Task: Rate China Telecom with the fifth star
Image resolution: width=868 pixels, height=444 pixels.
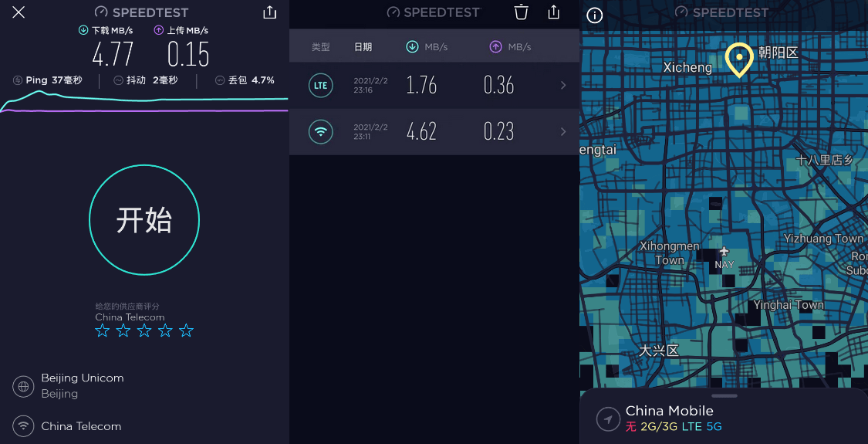Action: click(x=186, y=331)
